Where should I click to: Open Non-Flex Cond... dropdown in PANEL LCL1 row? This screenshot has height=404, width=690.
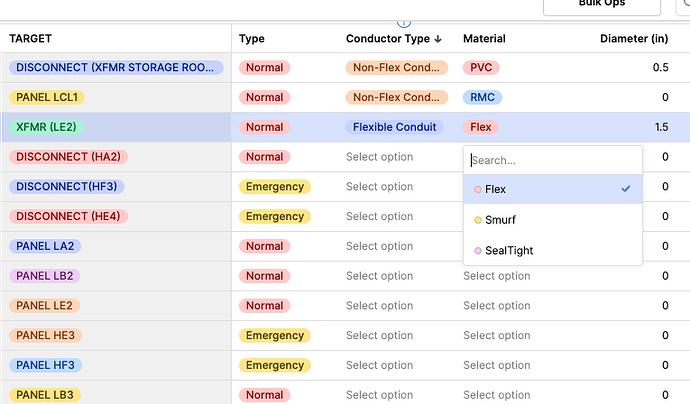coord(396,97)
